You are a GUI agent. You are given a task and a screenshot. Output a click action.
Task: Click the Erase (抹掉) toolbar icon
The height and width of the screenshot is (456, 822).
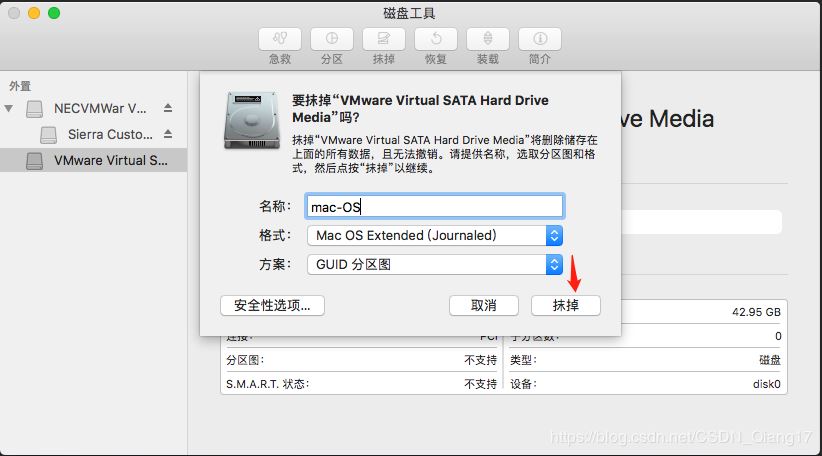[x=384, y=40]
